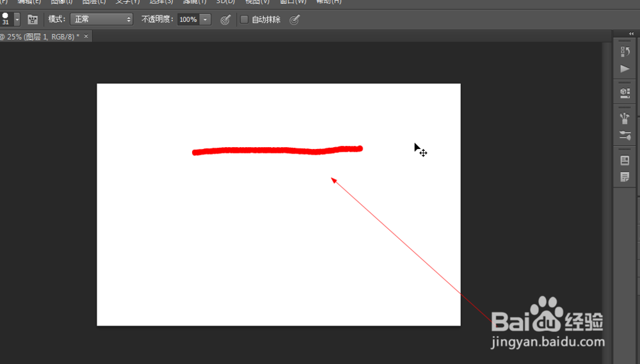This screenshot has height=364, width=640.
Task: Toggle pressure for opacity icon
Action: pyautogui.click(x=225, y=19)
